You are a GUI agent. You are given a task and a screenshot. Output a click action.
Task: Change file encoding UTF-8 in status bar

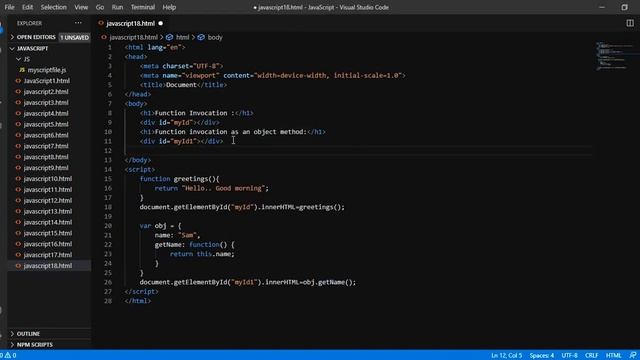click(x=569, y=356)
